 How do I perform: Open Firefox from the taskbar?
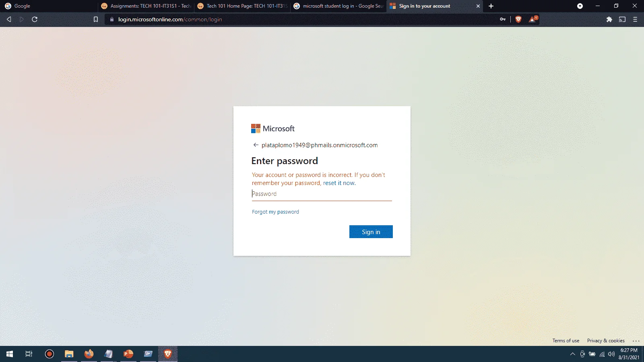coord(89,354)
